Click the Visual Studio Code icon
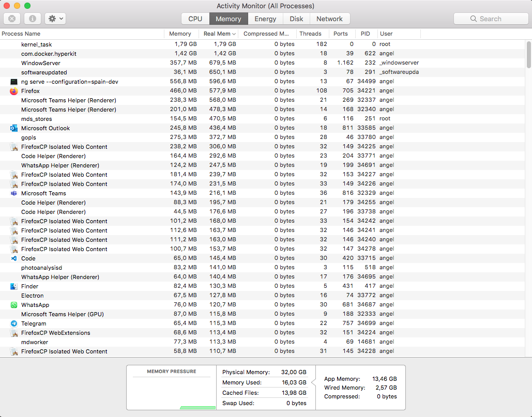This screenshot has width=532, height=417. (14, 258)
